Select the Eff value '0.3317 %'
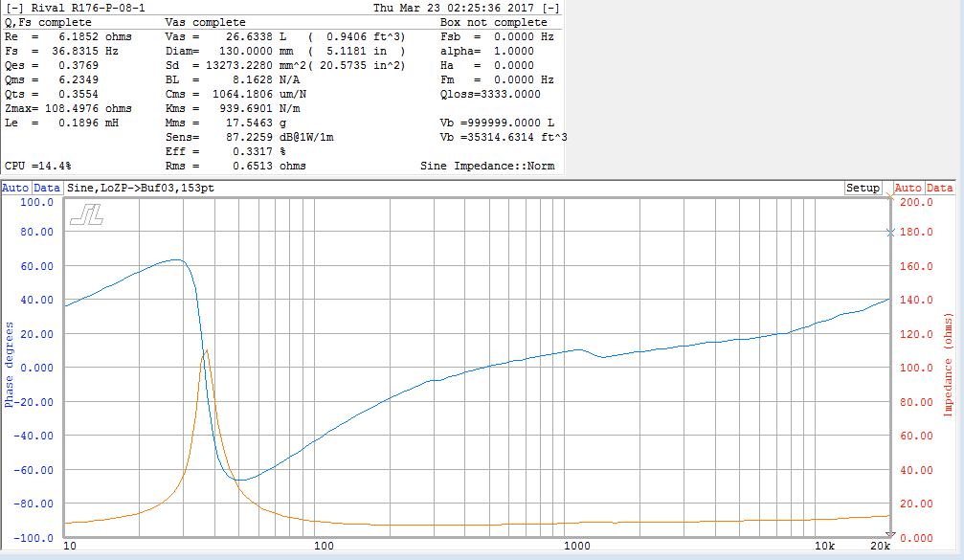964x560 pixels. (x=259, y=151)
